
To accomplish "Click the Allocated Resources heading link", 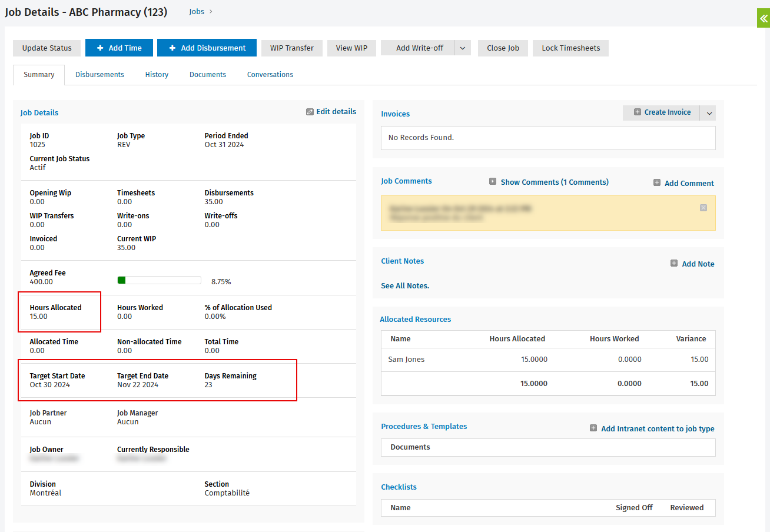I will pyautogui.click(x=416, y=320).
